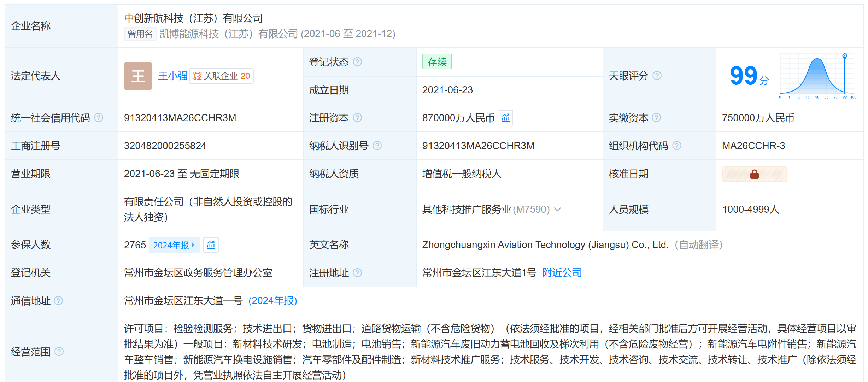Click help icon next to 实缴资本

[x=656, y=118]
